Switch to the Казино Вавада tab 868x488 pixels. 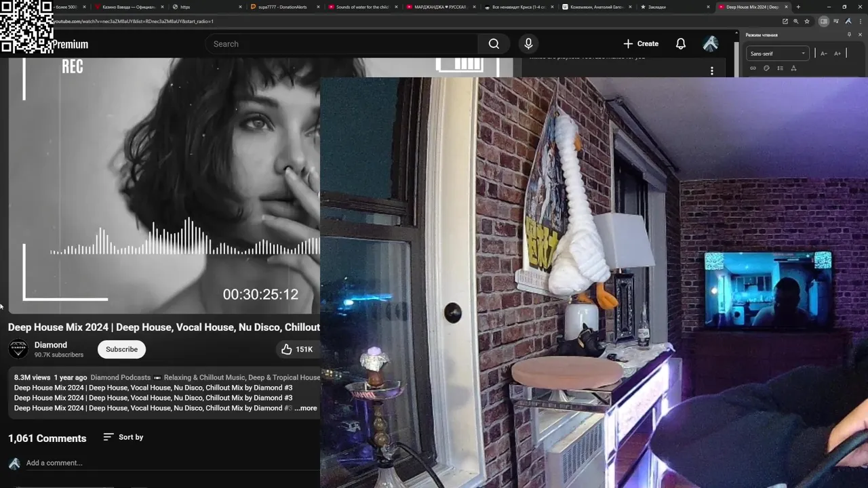[x=127, y=7]
